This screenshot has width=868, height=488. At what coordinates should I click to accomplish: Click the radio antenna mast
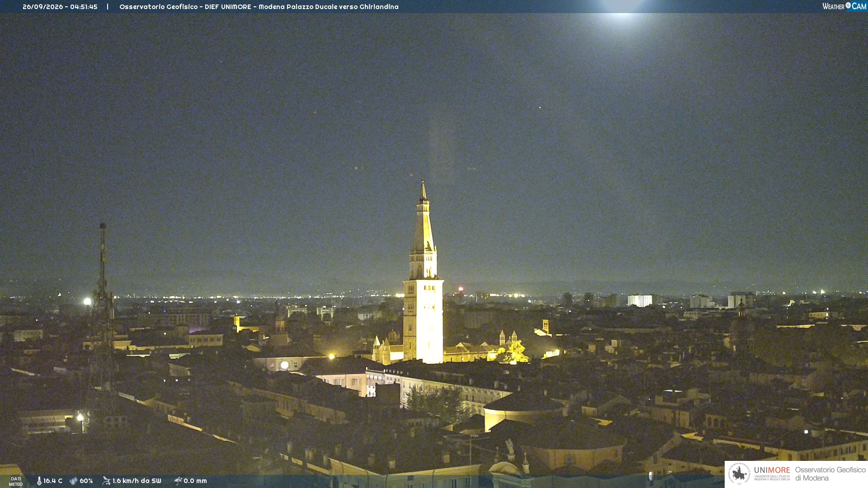103,307
